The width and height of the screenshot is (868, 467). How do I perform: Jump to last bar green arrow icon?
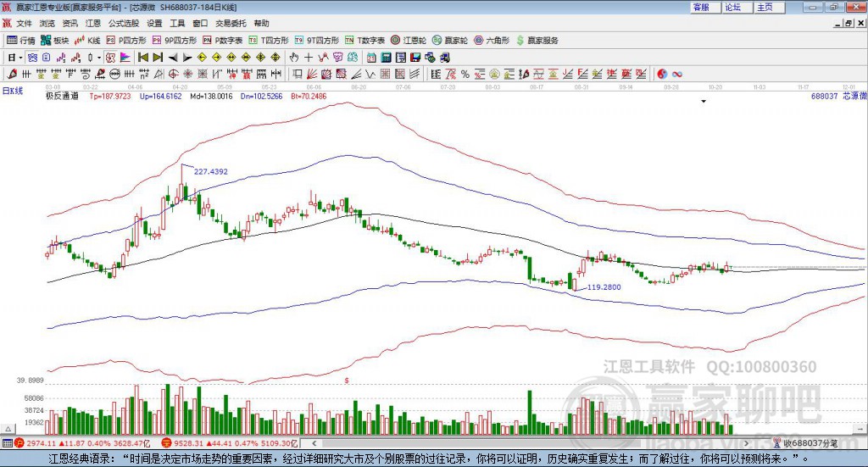coord(158,58)
